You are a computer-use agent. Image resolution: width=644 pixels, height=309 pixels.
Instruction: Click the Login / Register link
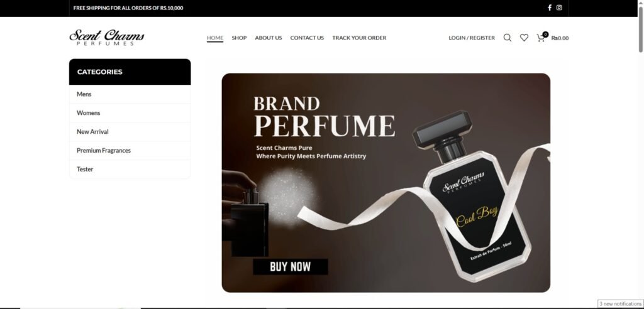(472, 38)
